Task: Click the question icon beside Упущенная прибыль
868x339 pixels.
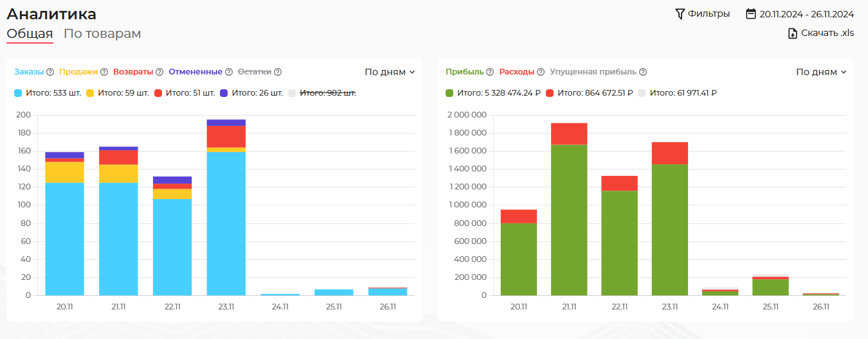Action: pyautogui.click(x=643, y=72)
